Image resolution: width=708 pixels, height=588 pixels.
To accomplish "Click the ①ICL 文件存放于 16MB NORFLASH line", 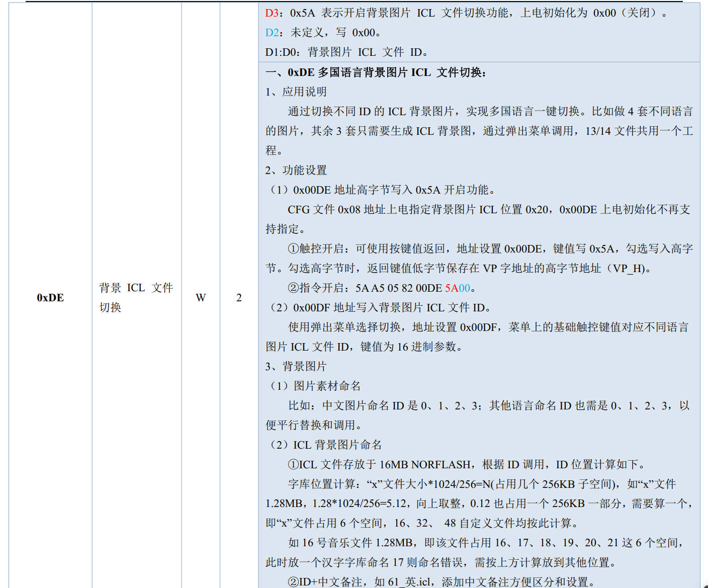I will point(466,465).
